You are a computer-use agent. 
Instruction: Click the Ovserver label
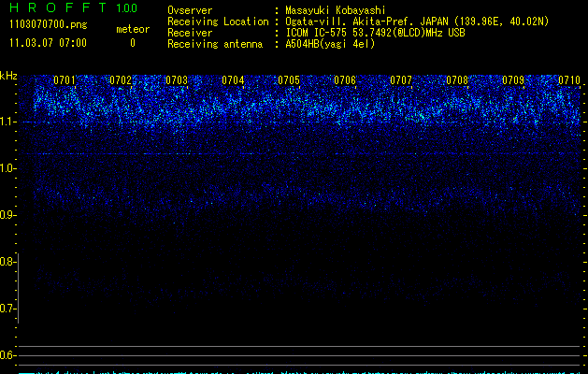tap(190, 10)
